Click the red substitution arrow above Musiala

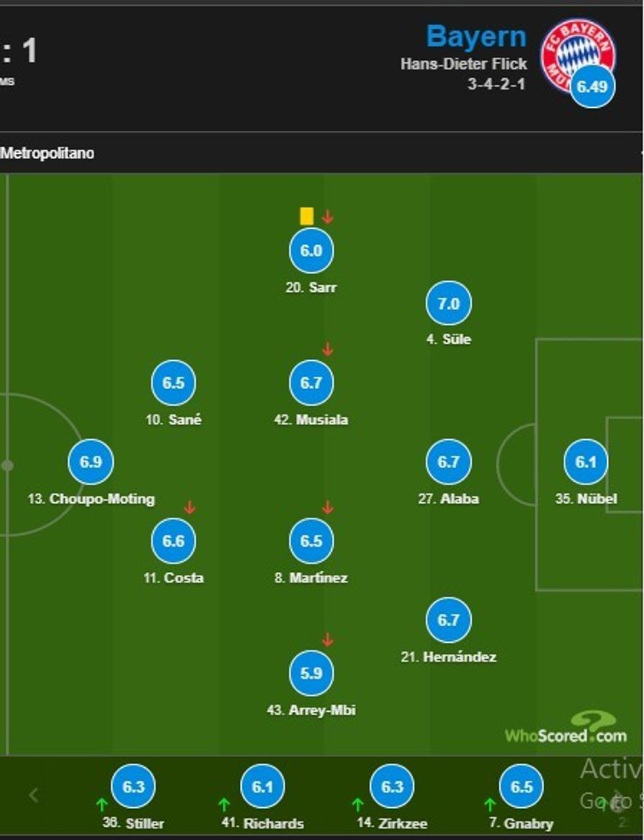pyautogui.click(x=327, y=348)
